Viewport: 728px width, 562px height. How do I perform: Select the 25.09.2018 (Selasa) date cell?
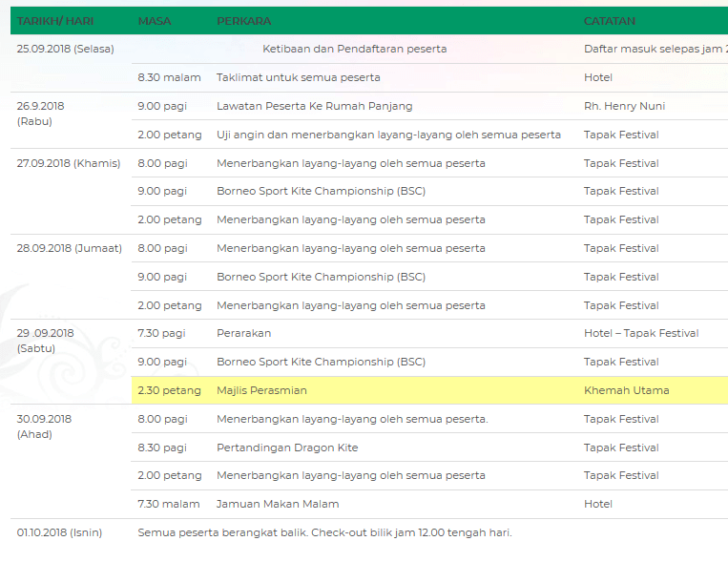(66, 49)
